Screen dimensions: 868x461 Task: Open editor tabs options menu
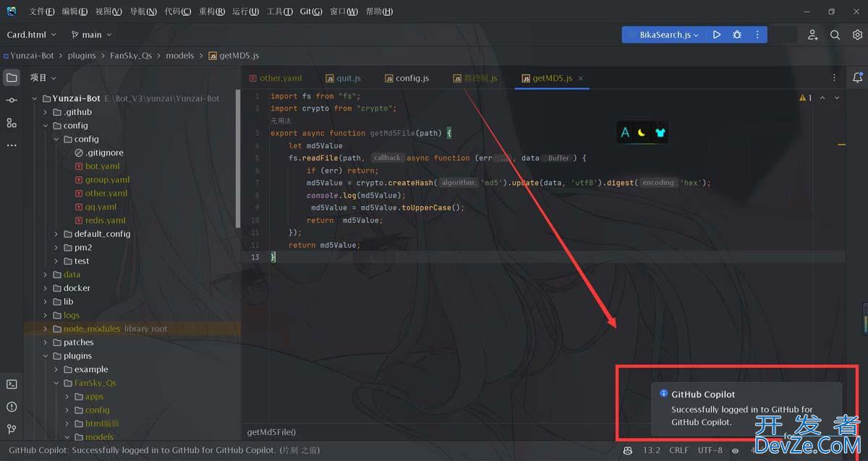coord(834,78)
